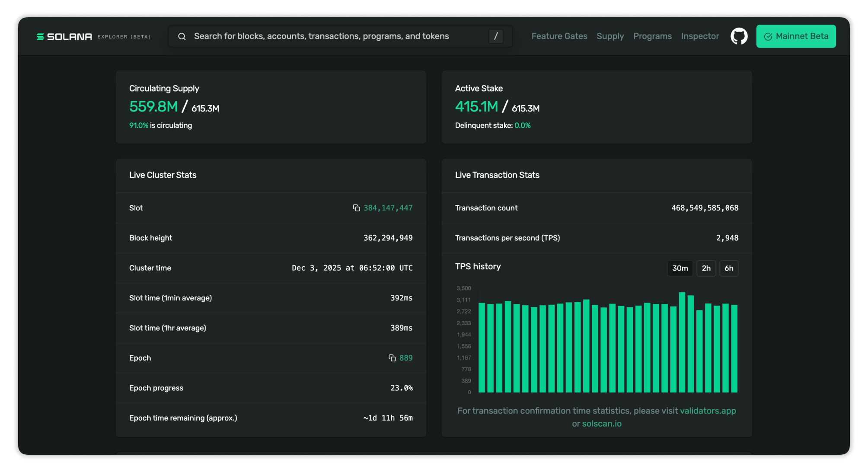Click the Solana logo
Screen dimensions: 868x472
point(64,37)
